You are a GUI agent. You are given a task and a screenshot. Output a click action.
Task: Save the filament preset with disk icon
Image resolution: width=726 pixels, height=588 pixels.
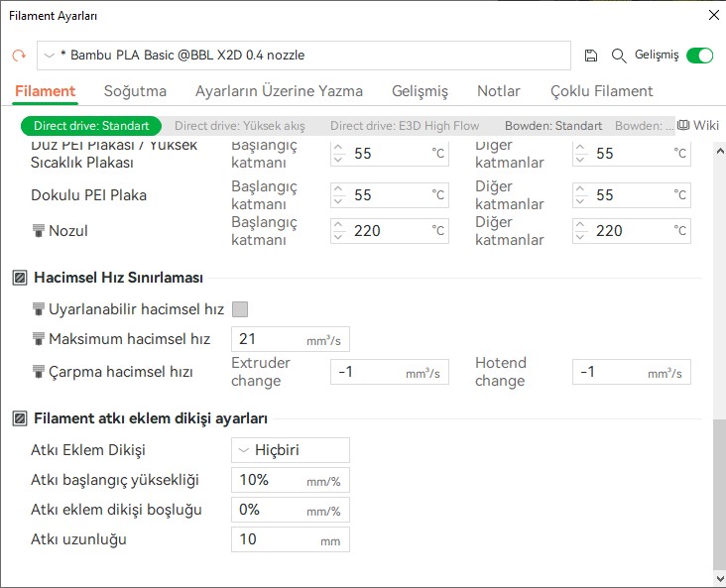tap(590, 56)
